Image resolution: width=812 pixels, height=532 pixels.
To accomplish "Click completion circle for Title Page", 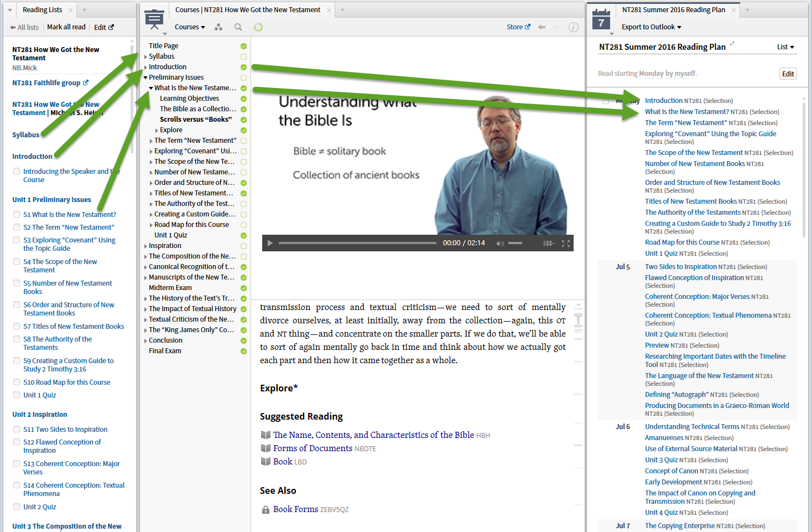I will pyautogui.click(x=243, y=46).
